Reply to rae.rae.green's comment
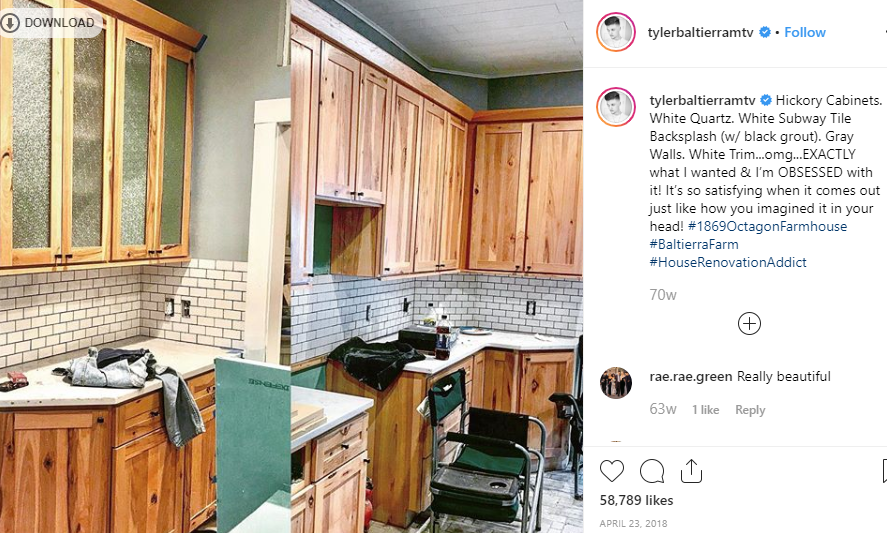The image size is (887, 533). click(x=750, y=410)
